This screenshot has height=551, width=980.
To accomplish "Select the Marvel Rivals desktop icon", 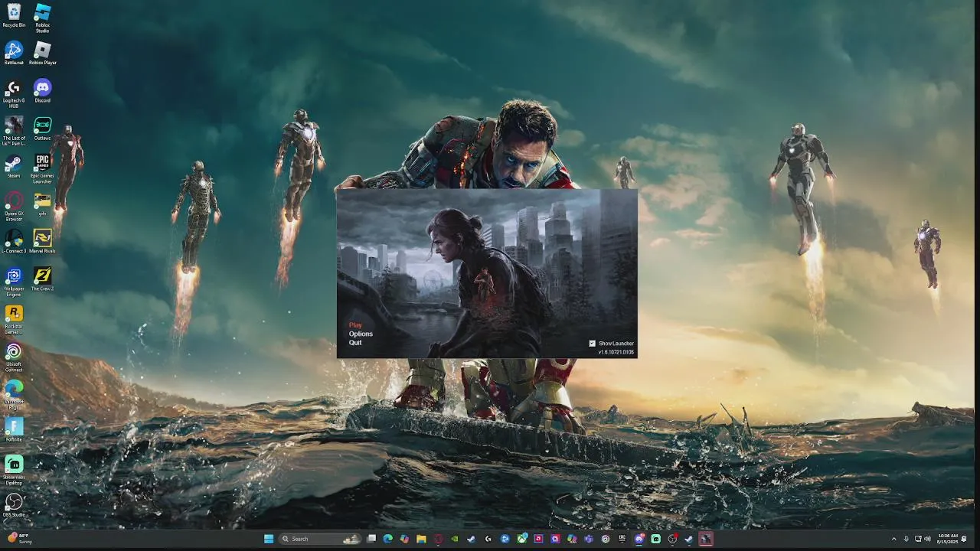I will [42, 241].
